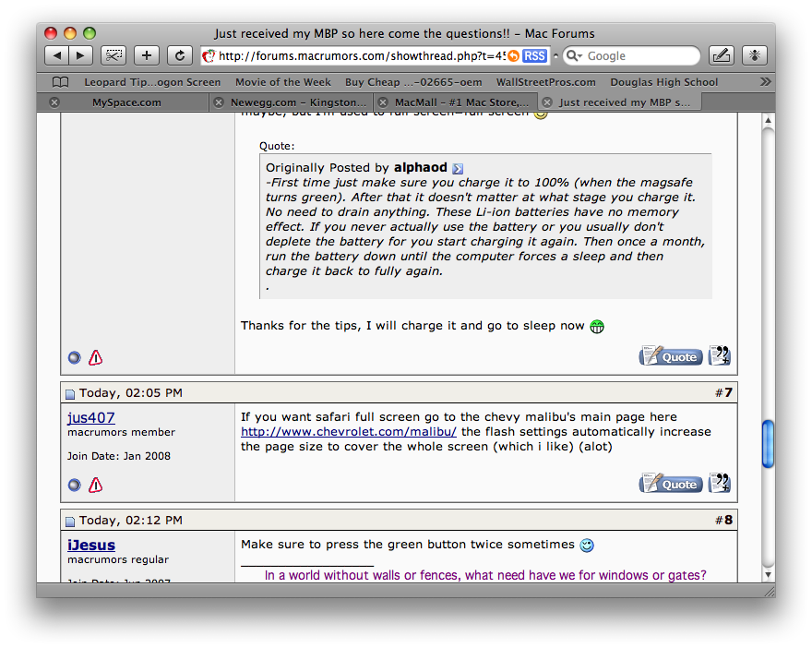The image size is (812, 648).
Task: View alphaod's original post arrow icon
Action: point(458,168)
